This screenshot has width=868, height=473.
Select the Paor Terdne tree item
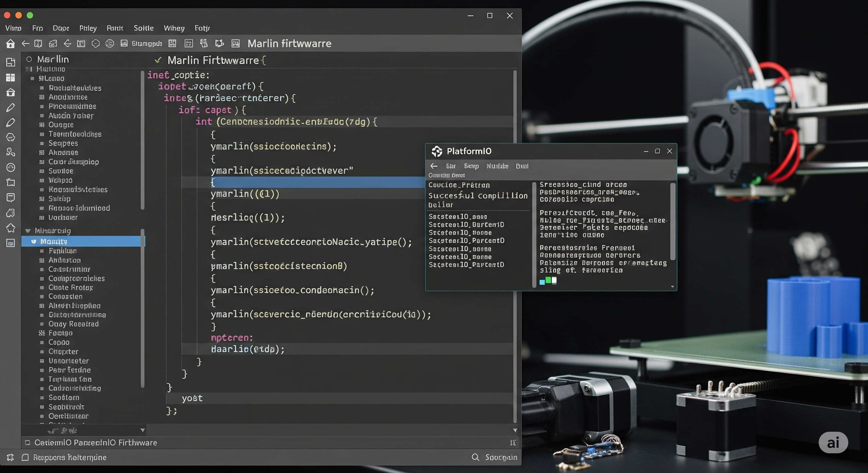69,370
